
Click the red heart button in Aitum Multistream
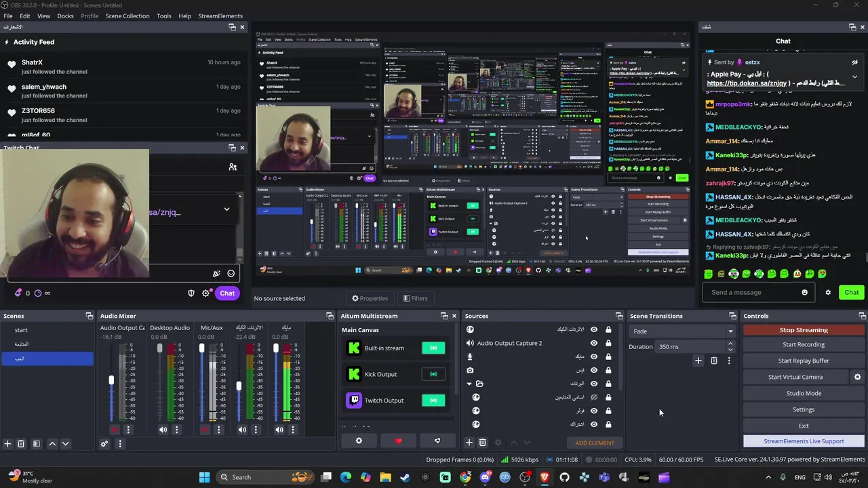[x=398, y=441]
